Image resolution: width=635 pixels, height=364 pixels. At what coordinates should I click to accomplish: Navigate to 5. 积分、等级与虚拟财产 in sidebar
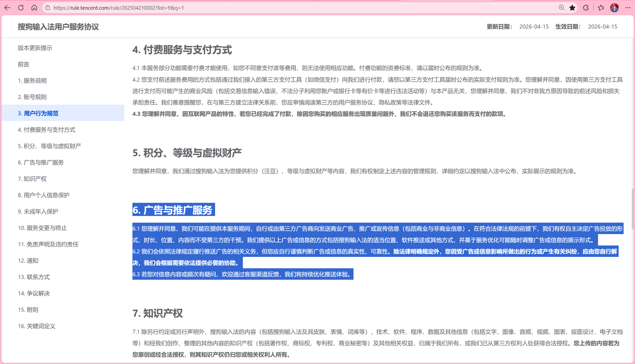click(x=49, y=146)
